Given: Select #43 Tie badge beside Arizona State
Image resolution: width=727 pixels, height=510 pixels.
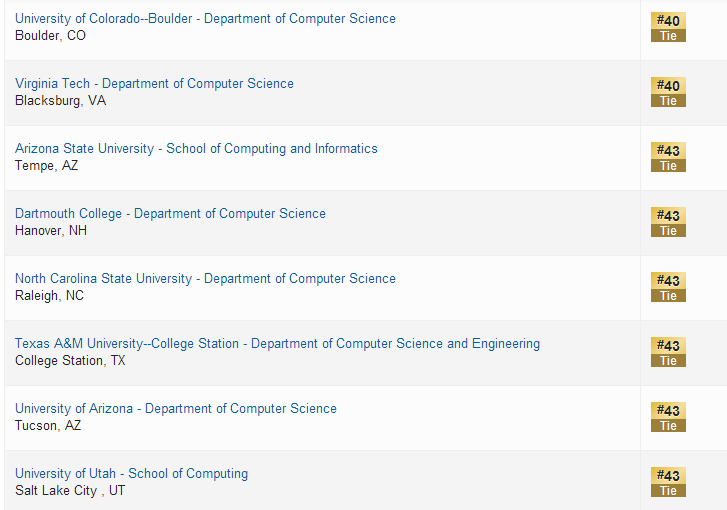Looking at the screenshot, I should click(x=668, y=157).
